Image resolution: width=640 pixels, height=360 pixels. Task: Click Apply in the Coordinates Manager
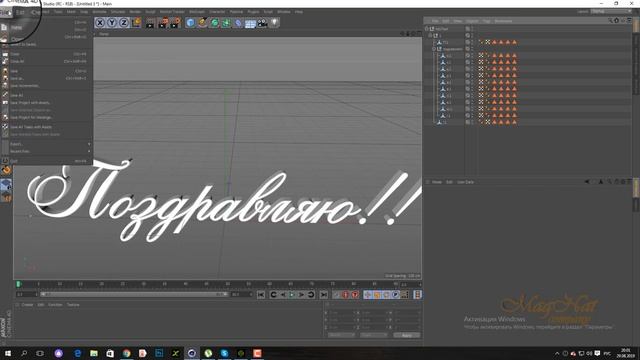coord(407,335)
